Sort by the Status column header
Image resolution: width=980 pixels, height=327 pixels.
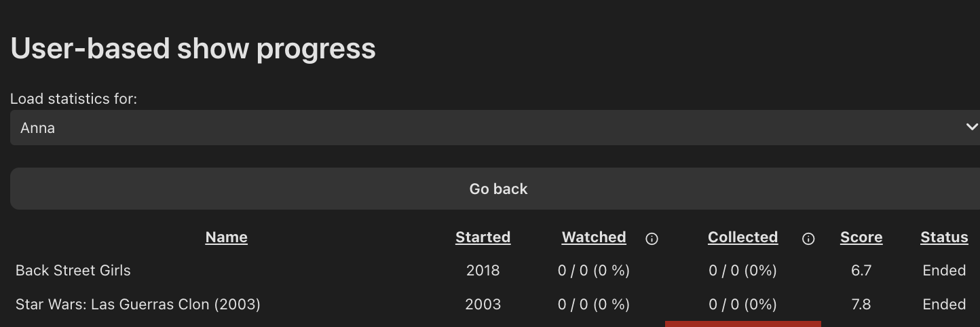coord(944,237)
